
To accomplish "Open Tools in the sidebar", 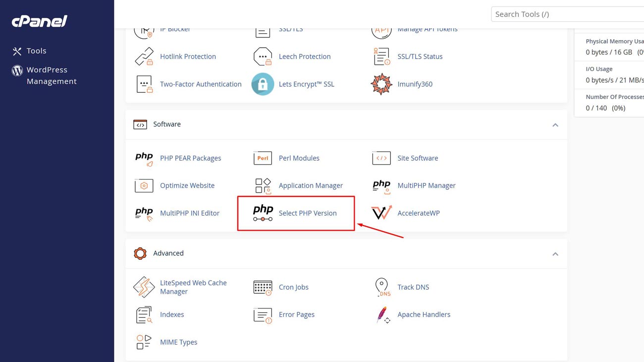I will pos(36,51).
